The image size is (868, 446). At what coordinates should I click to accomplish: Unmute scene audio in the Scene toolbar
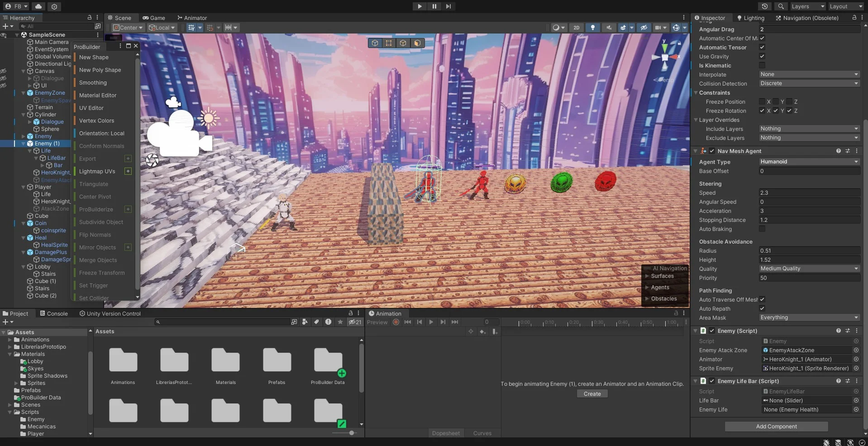pos(610,28)
